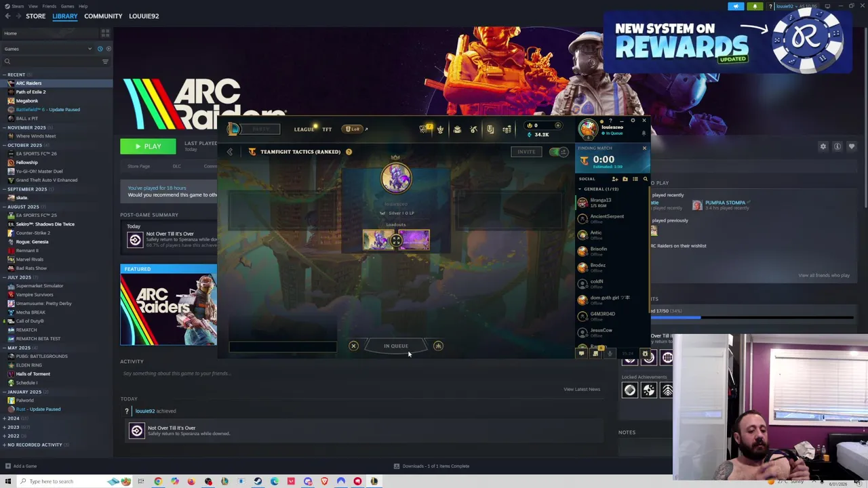Image resolution: width=868 pixels, height=488 pixels.
Task: Open the Windows Start menu
Action: pyautogui.click(x=8, y=481)
